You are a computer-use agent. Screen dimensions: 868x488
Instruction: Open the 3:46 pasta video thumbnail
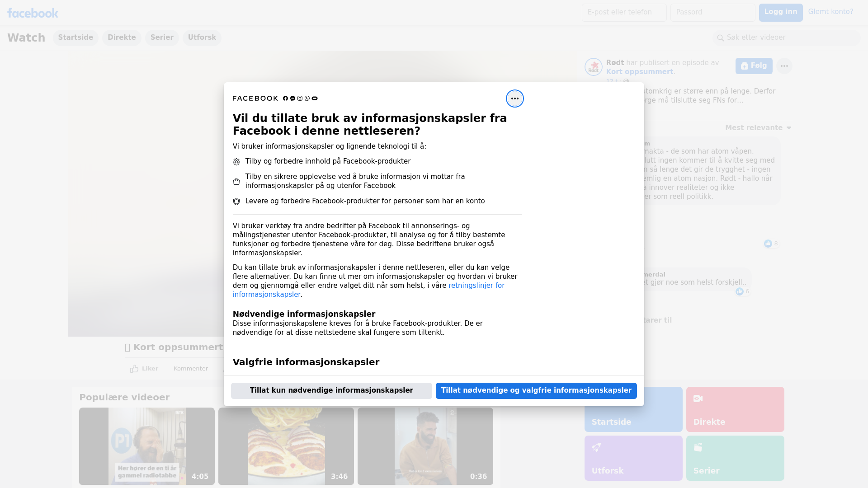tap(286, 446)
